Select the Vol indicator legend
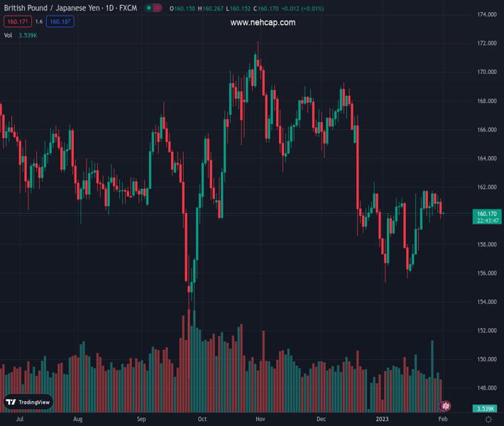This screenshot has width=504, height=426. (8, 35)
